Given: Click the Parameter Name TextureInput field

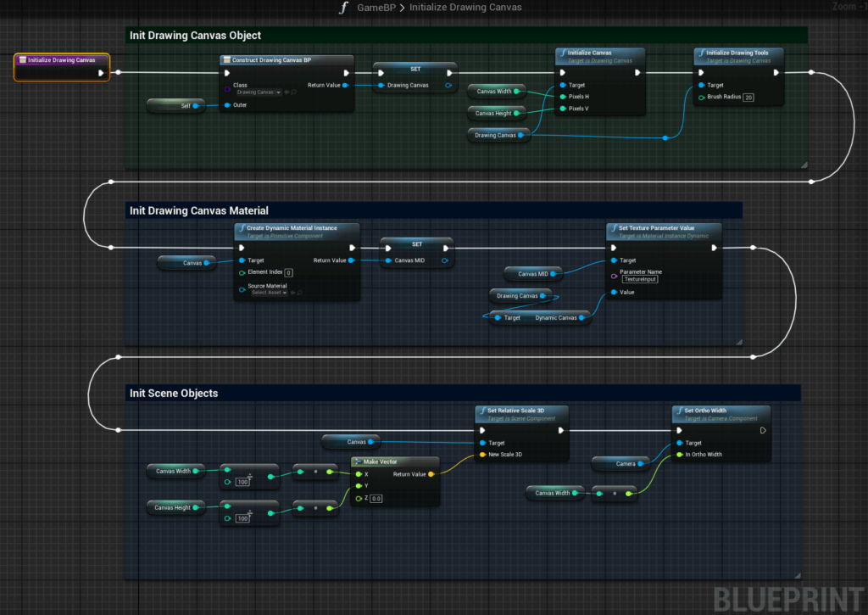Looking at the screenshot, I should (640, 279).
